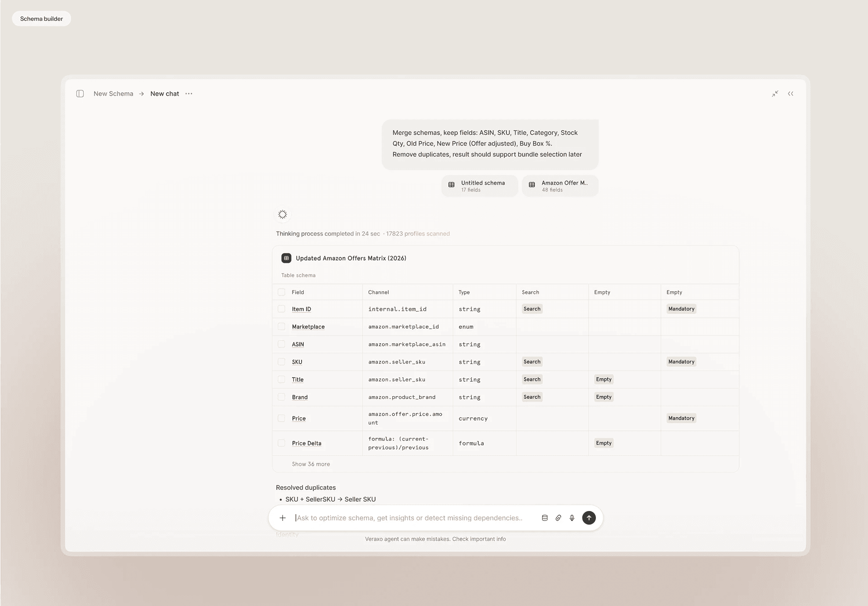Screen dimensions: 868x606
Task: Open the Untitled schema attachment chip
Action: point(479,186)
